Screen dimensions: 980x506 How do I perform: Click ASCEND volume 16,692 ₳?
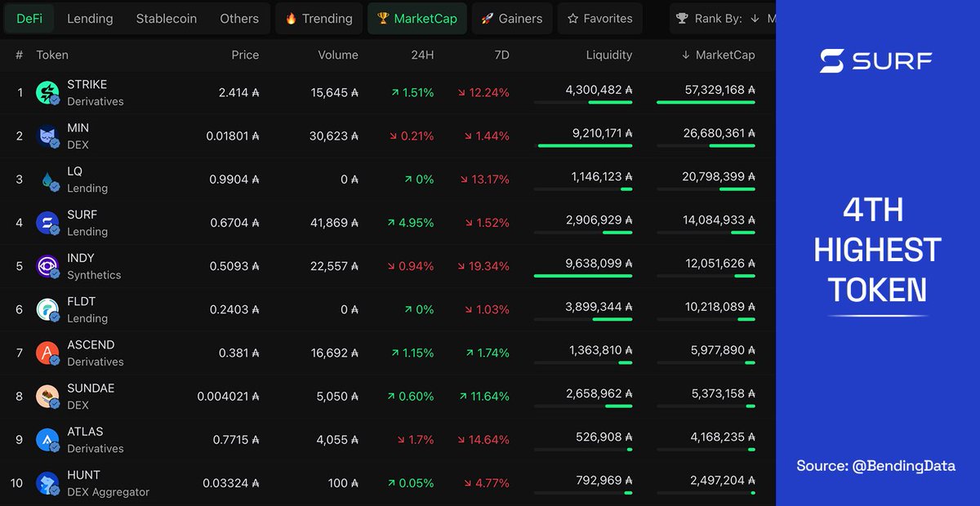coord(335,353)
